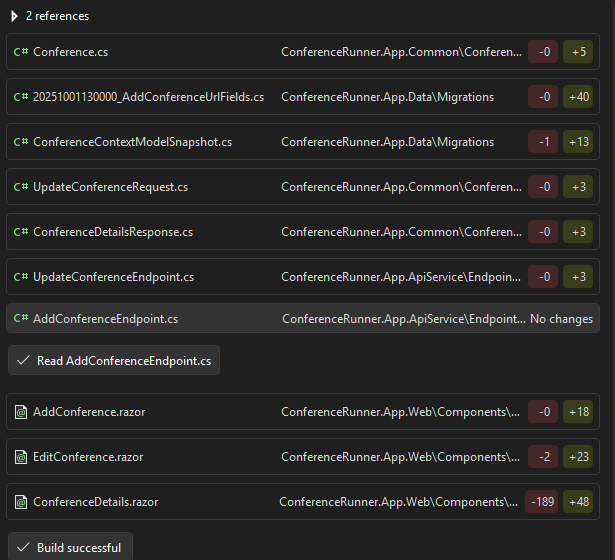Click the Build successful status button

point(69,548)
